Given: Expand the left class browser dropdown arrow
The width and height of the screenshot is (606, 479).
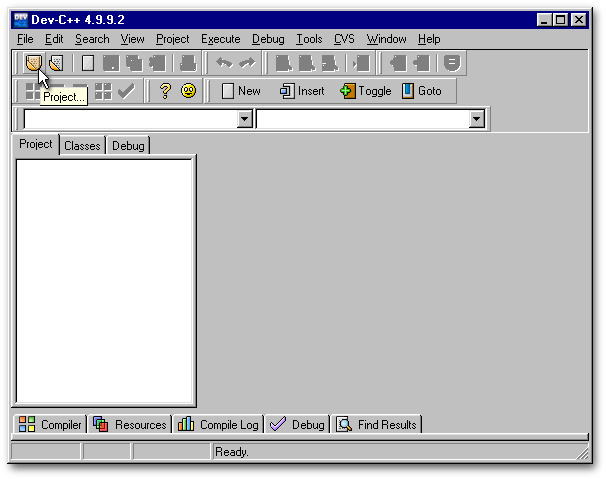Looking at the screenshot, I should click(245, 119).
